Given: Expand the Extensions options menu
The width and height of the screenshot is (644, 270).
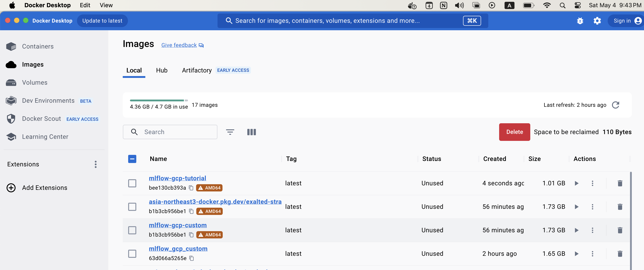Looking at the screenshot, I should point(95,164).
